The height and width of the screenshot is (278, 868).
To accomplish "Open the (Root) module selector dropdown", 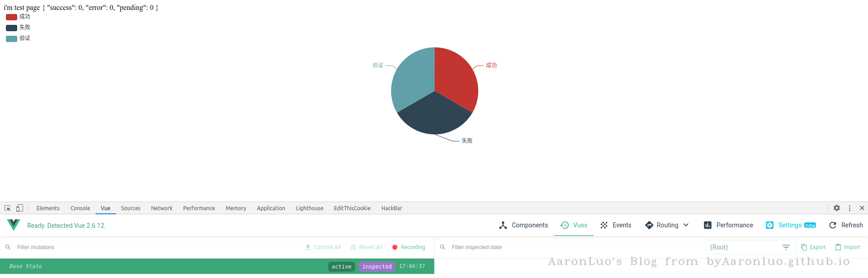I will (750, 247).
